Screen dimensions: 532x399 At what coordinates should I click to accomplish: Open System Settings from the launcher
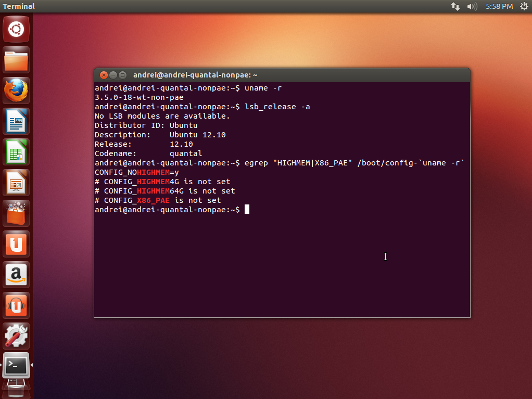[16, 335]
